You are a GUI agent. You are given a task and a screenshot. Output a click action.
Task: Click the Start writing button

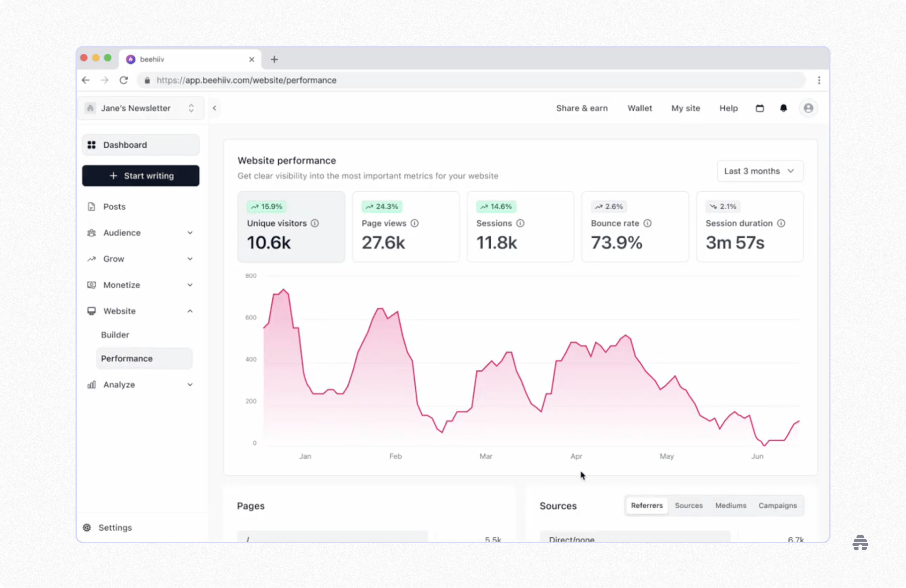click(x=141, y=176)
